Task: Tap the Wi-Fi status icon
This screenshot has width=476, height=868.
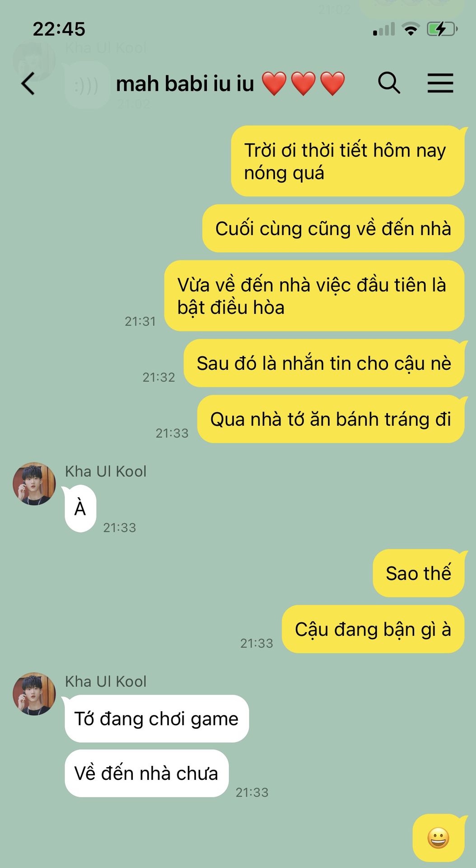Action: tap(411, 29)
